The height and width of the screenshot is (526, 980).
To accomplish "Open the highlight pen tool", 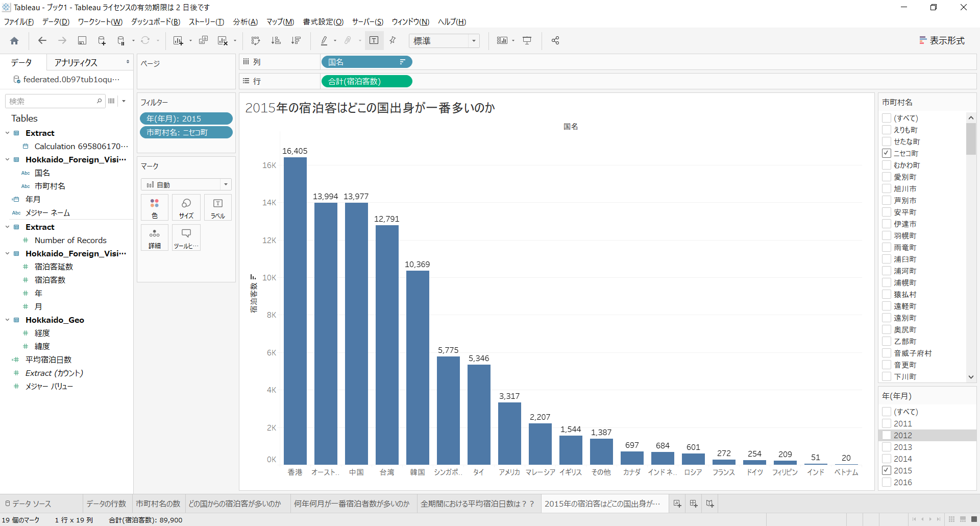I will 324,41.
